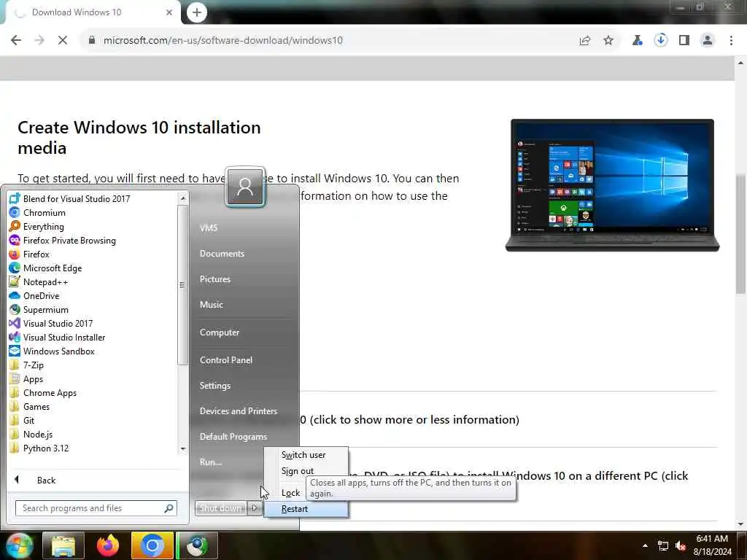Click the user account picture
Screen dimensions: 747x560
pyautogui.click(x=245, y=186)
